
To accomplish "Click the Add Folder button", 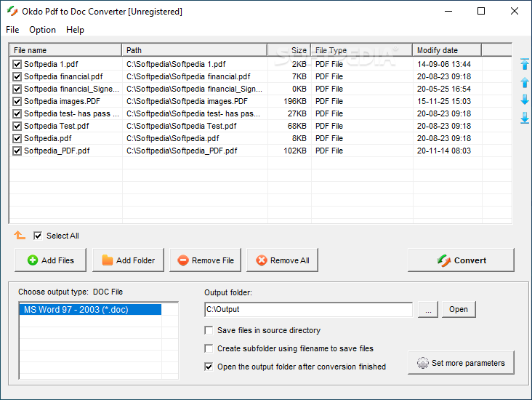I will [128, 260].
